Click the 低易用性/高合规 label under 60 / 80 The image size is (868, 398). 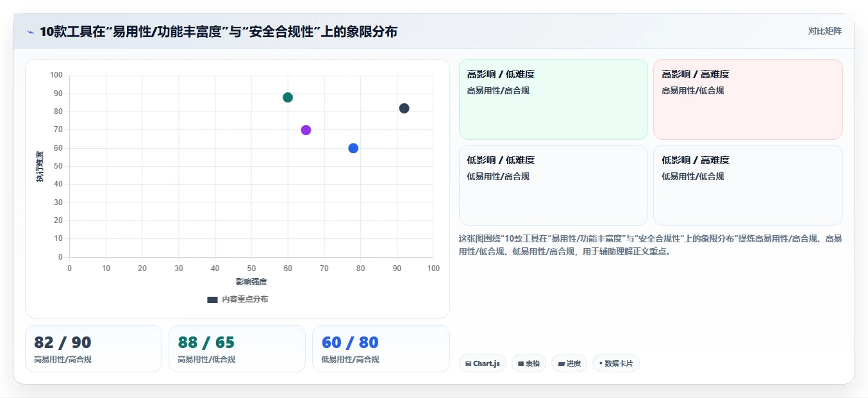[350, 360]
